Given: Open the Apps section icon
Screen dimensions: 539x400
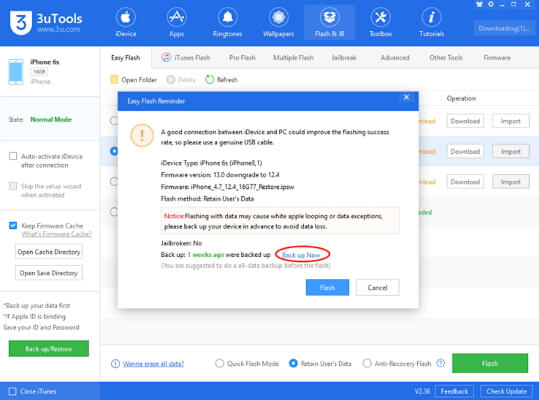Looking at the screenshot, I should (176, 17).
